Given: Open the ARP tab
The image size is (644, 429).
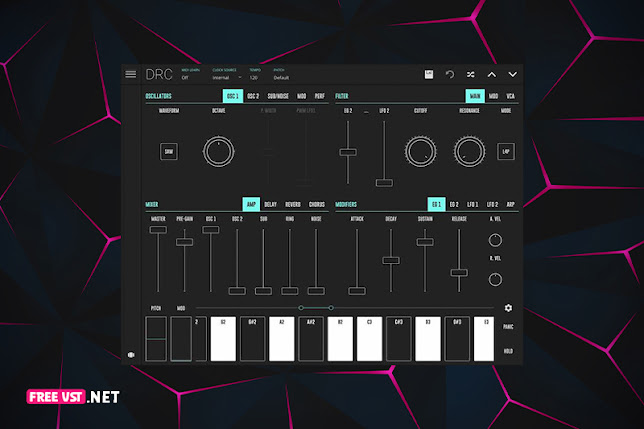Looking at the screenshot, I should click(511, 204).
